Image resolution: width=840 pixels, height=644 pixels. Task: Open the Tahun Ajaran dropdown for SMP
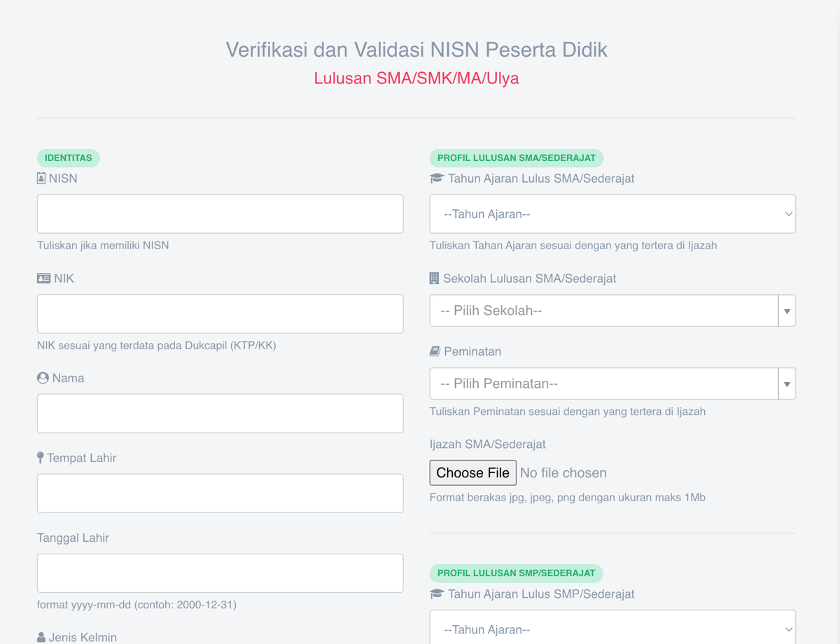click(612, 629)
